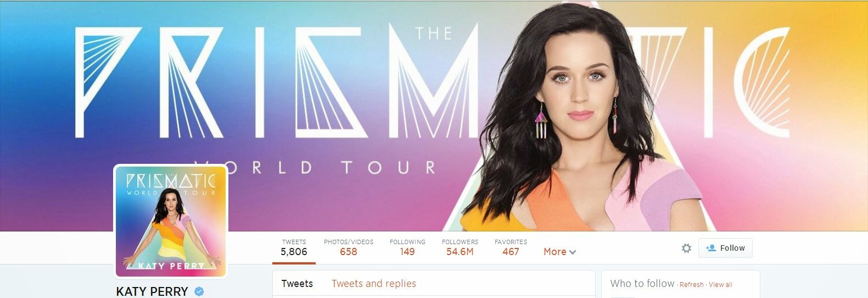Open the 54.6M Followers list
This screenshot has height=298, width=868.
tap(460, 248)
